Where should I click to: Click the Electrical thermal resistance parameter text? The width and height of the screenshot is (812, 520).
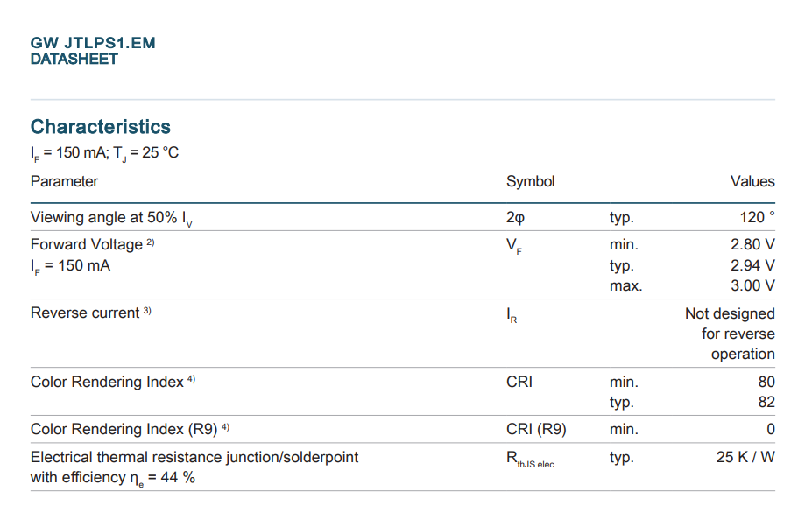[x=194, y=457]
